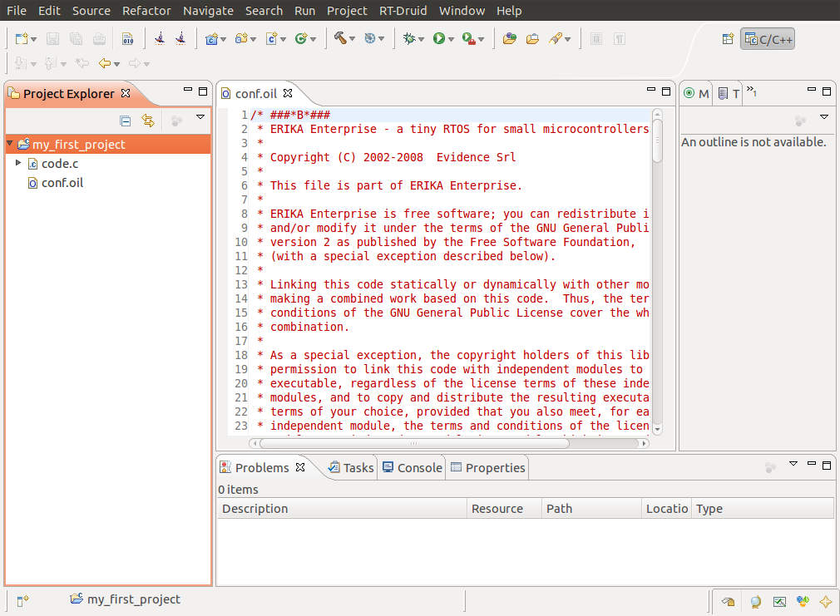Viewport: 840px width, 616px height.
Task: Click the External Tools run icon
Action: coord(469,38)
